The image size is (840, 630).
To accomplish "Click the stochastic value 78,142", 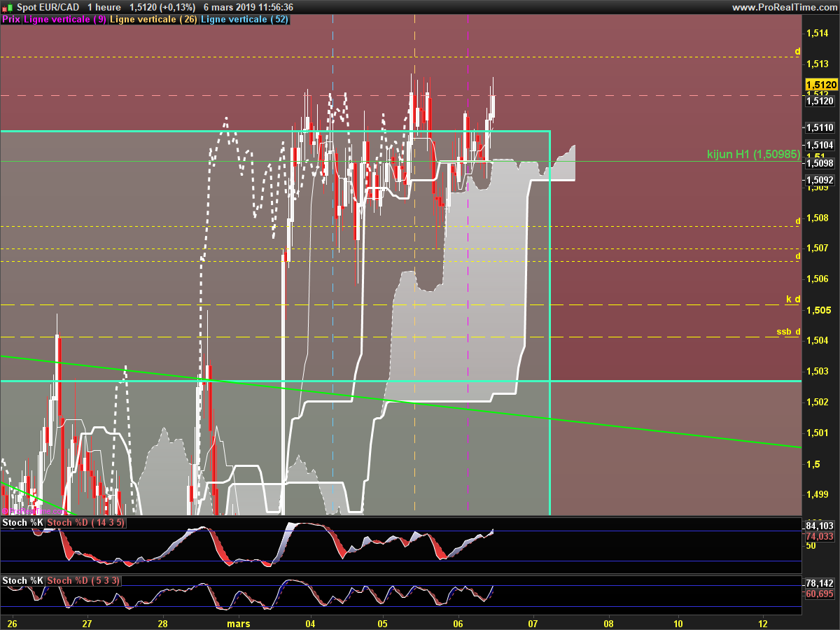I will [820, 583].
